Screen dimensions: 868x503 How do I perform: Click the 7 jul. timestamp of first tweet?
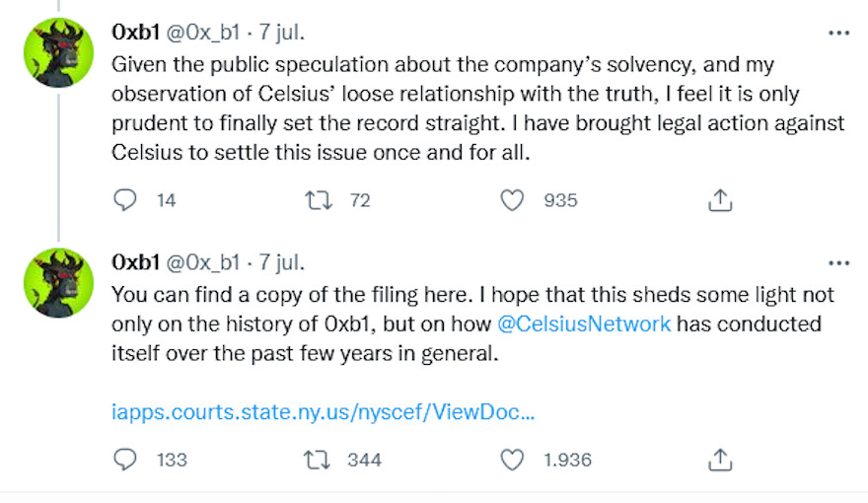click(281, 33)
